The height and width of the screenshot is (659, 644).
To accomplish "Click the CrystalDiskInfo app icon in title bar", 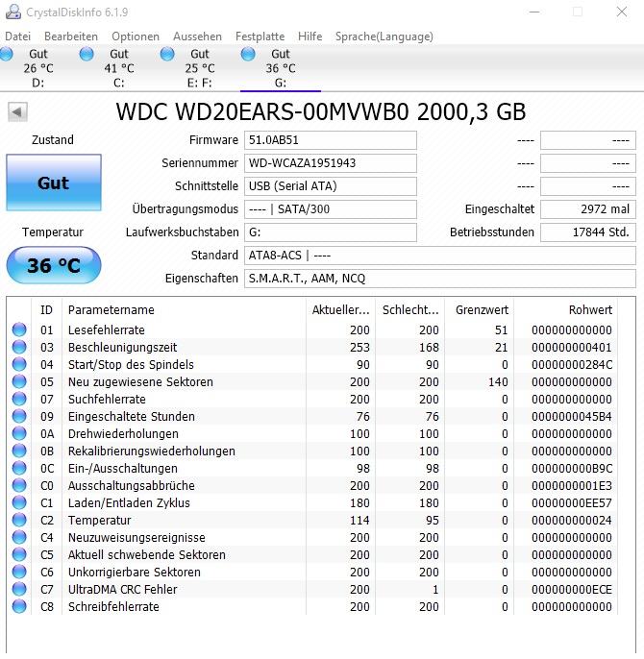I will tap(13, 12).
